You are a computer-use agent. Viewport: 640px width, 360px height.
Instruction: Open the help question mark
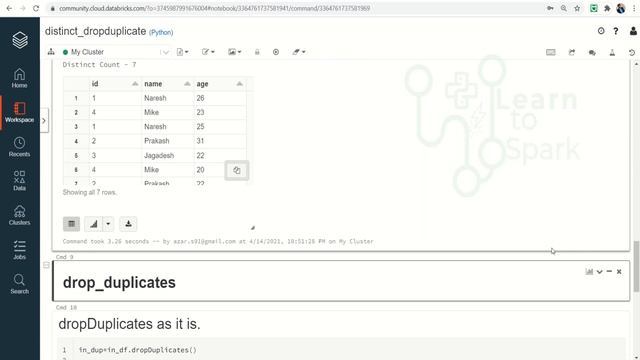click(616, 31)
